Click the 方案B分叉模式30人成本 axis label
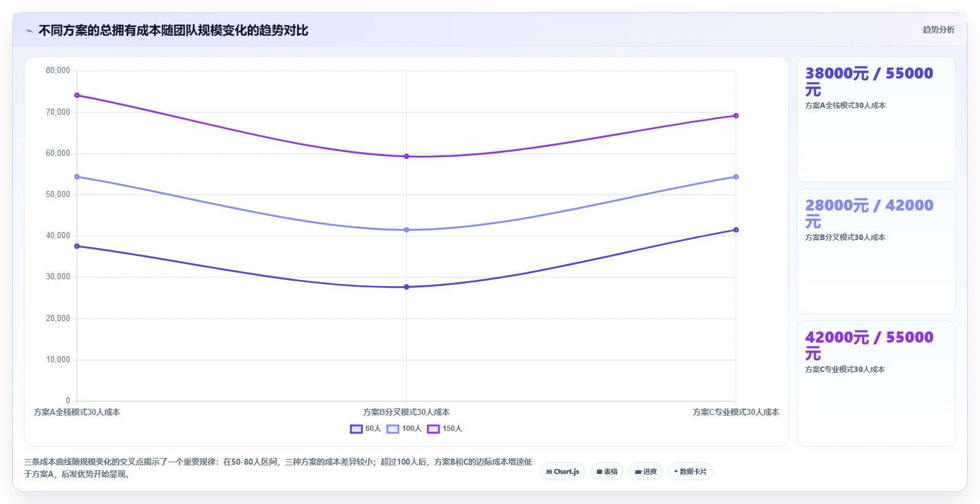 [406, 412]
